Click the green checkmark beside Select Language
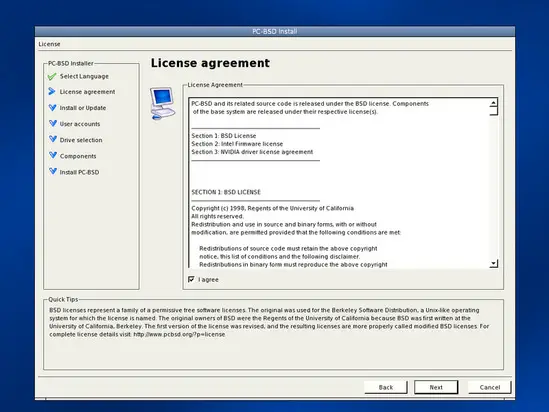Image resolution: width=549 pixels, height=412 pixels. (x=52, y=76)
